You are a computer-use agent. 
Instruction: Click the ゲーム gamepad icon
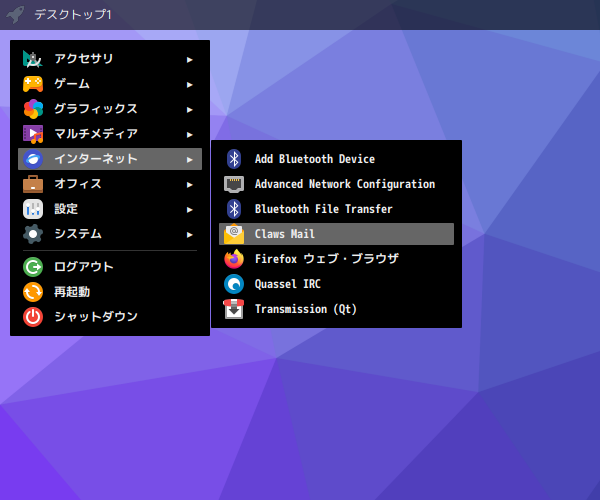point(33,84)
